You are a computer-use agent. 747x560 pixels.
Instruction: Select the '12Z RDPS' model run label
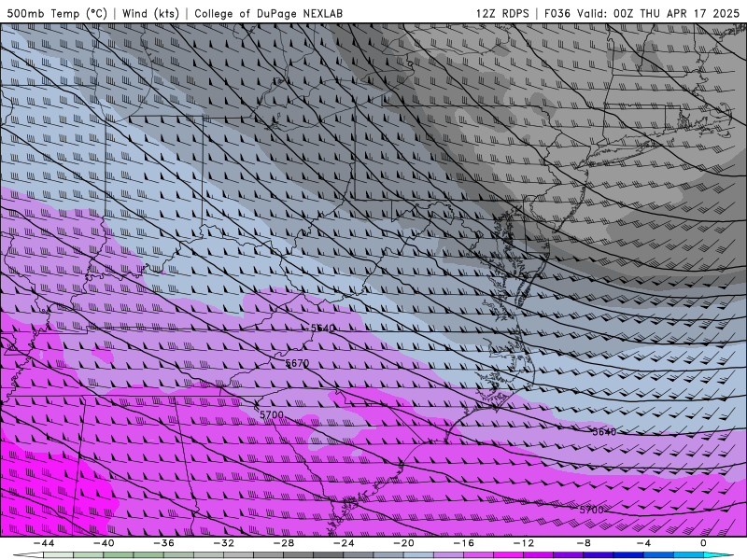(502, 13)
